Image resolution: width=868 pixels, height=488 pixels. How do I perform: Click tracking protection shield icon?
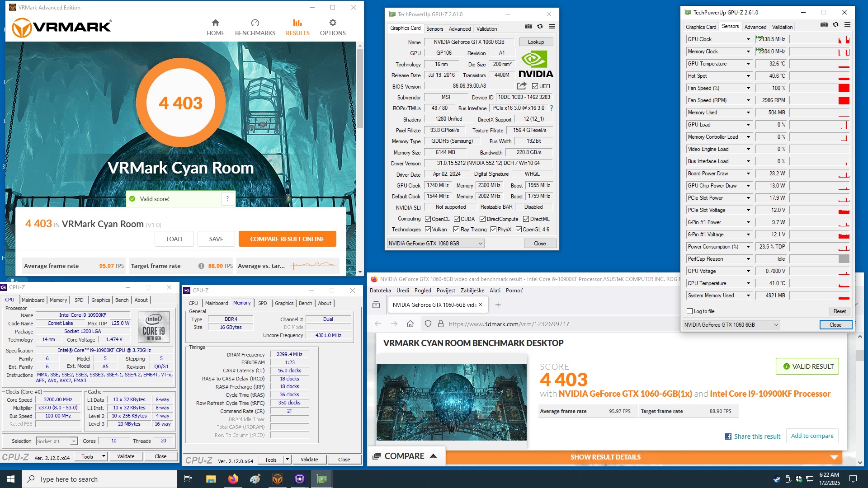[428, 324]
